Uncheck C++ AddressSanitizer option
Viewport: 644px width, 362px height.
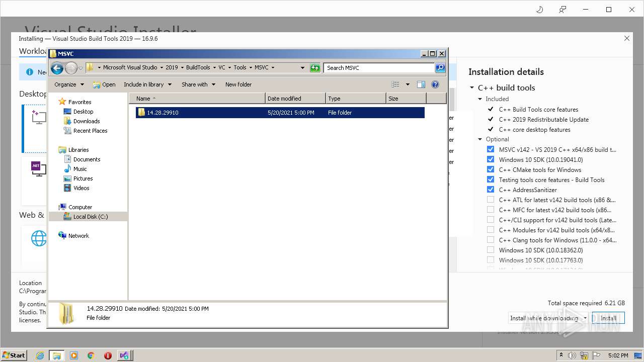[491, 190]
